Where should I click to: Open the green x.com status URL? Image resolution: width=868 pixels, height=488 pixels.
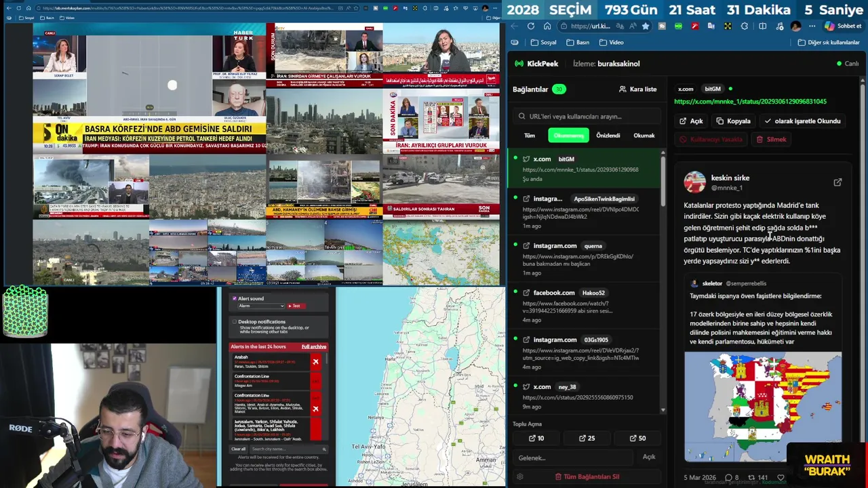pyautogui.click(x=750, y=102)
